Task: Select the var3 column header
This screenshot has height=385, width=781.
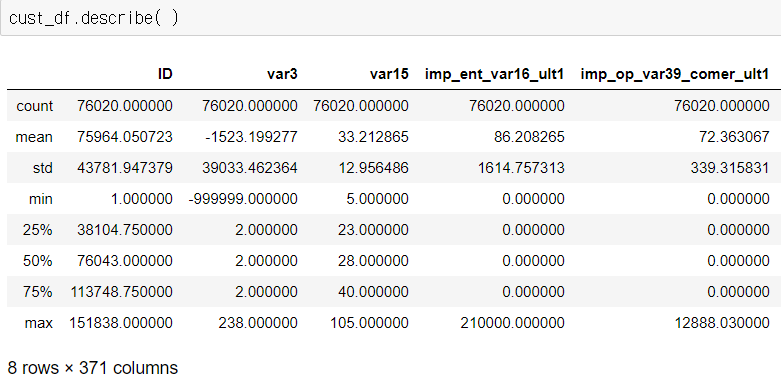Action: coord(282,74)
